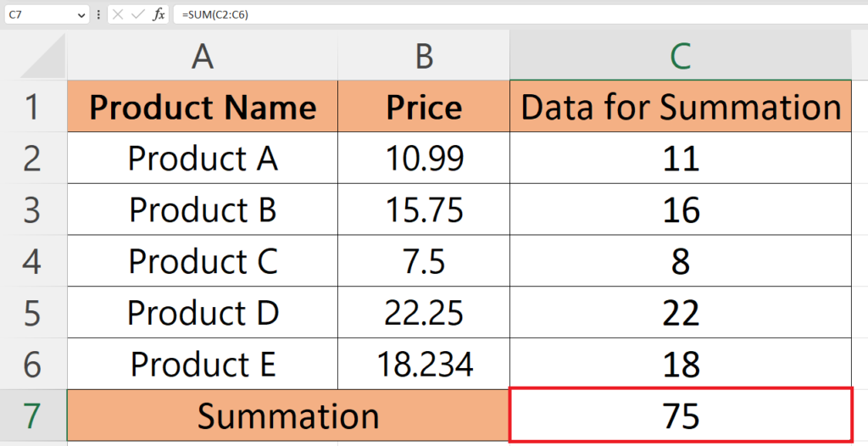Select column A header
868x446 pixels.
pyautogui.click(x=203, y=56)
